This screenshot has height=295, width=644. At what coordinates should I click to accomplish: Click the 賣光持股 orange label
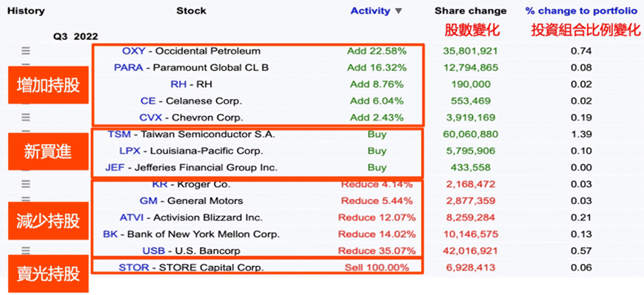coord(48,274)
